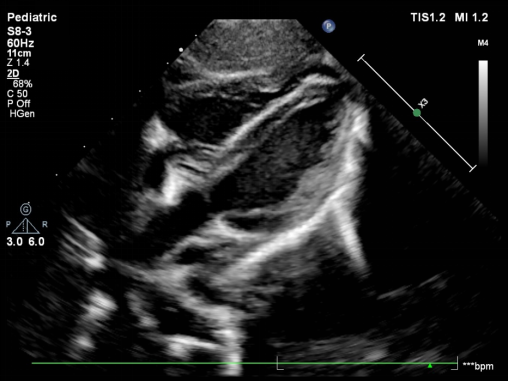Click the 68% gain value
Viewport: 508px width, 381px height.
(x=22, y=84)
